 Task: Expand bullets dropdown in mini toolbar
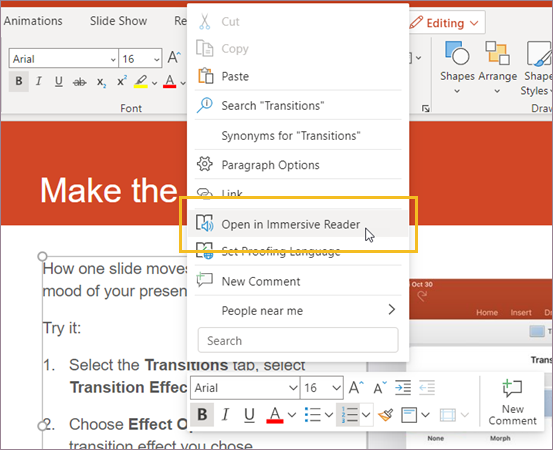point(329,415)
